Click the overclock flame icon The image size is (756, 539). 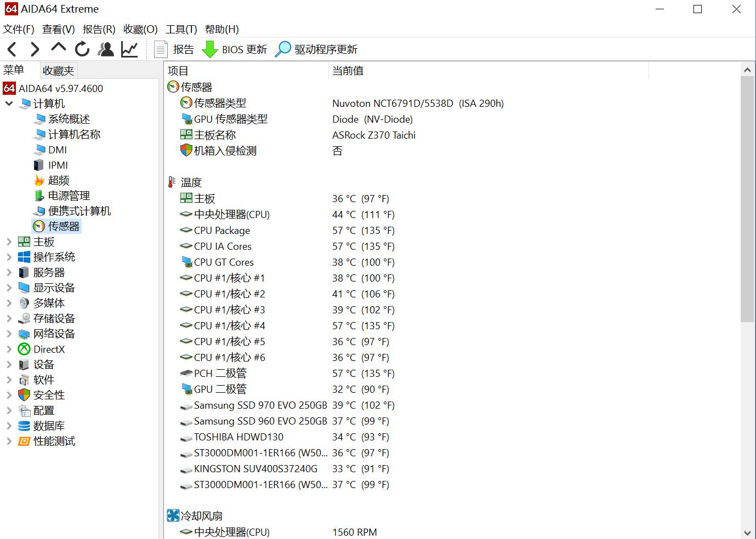39,180
